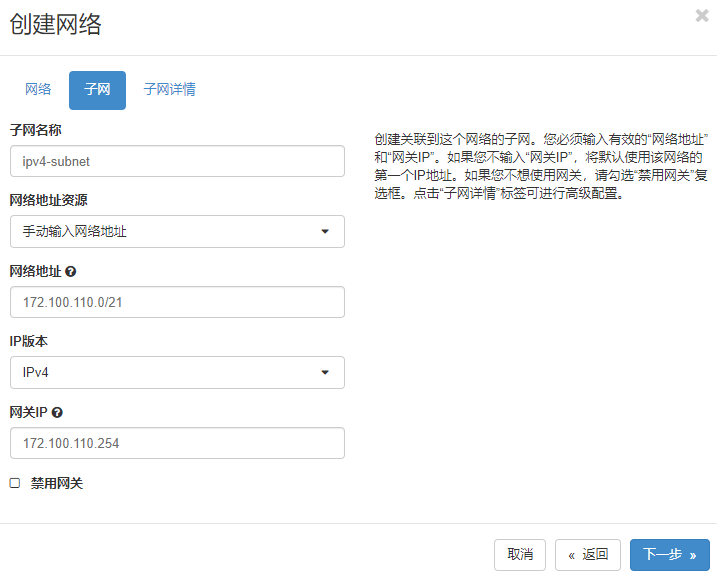Click the 网络地址 field with 172.100.110.0/21

177,302
